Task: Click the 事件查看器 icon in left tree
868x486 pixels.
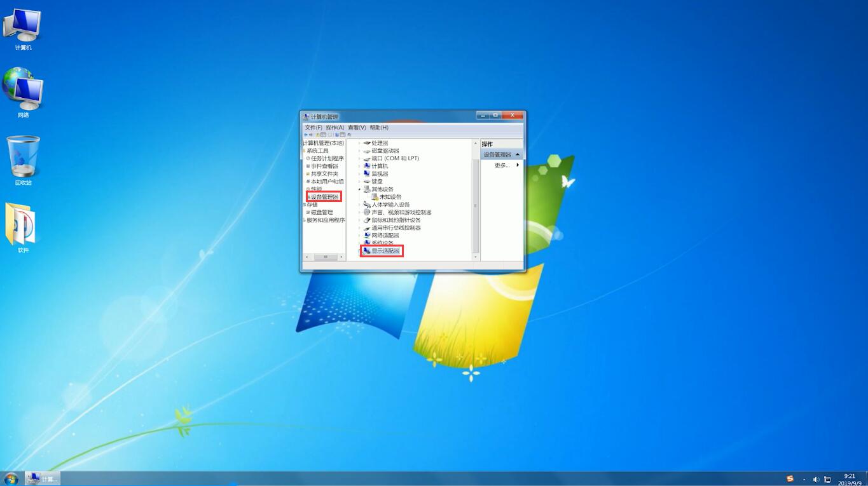Action: pyautogui.click(x=308, y=166)
